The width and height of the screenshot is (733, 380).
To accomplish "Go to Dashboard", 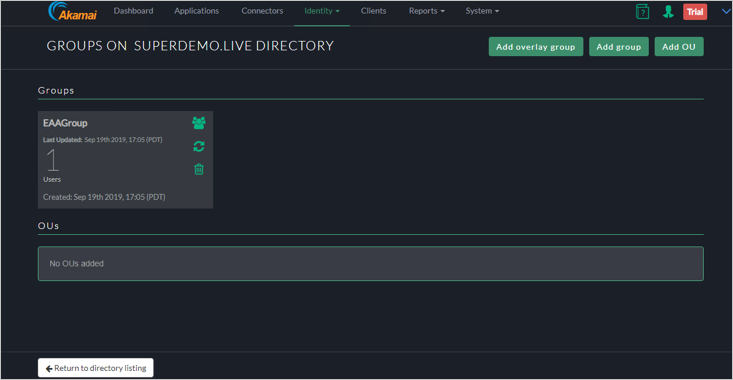I will pos(133,11).
